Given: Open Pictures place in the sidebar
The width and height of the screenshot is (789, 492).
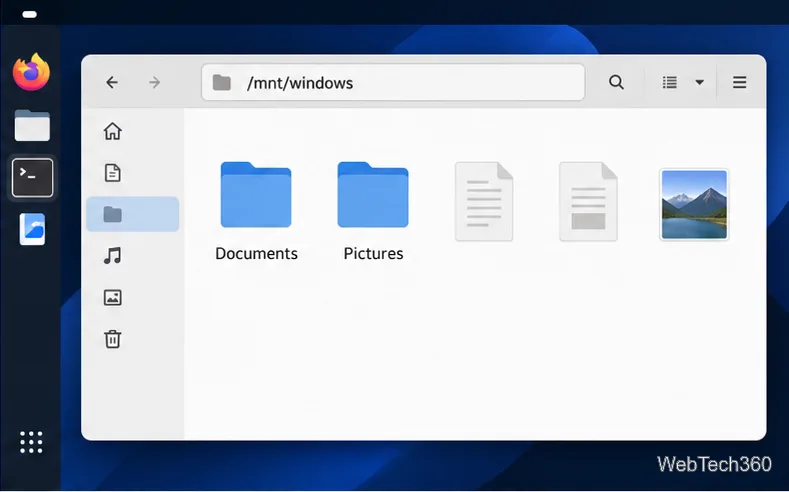Looking at the screenshot, I should click(113, 297).
